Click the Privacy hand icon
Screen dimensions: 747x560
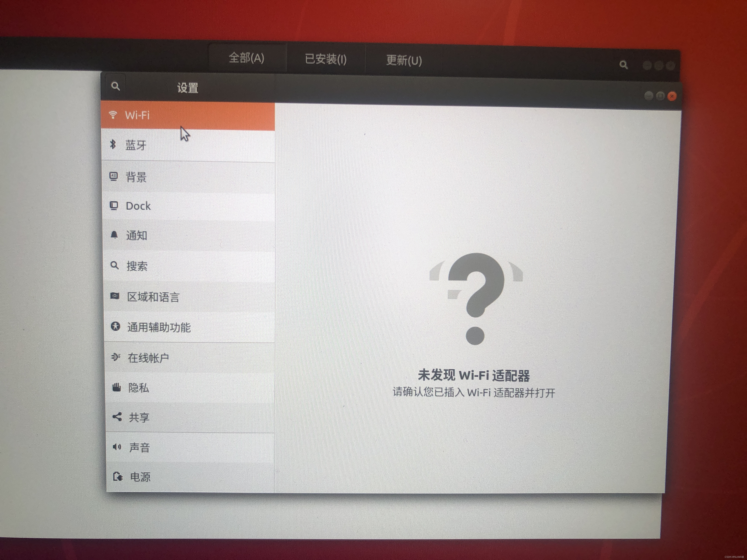117,387
